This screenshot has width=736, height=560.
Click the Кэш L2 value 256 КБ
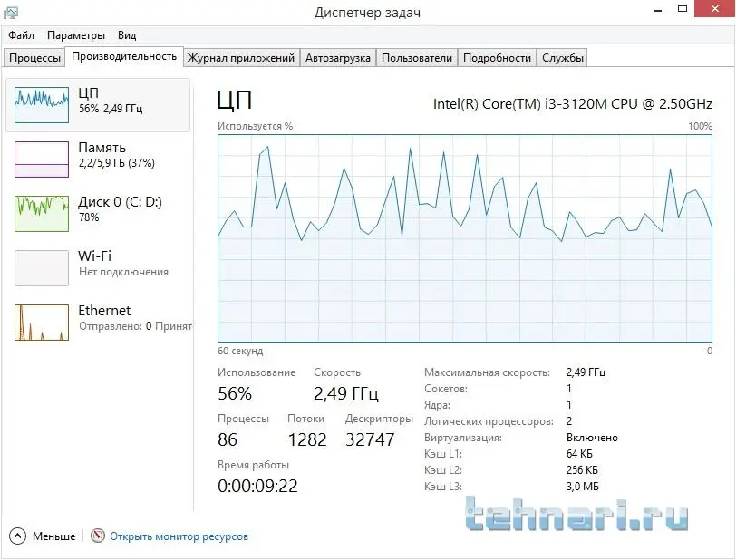[582, 470]
